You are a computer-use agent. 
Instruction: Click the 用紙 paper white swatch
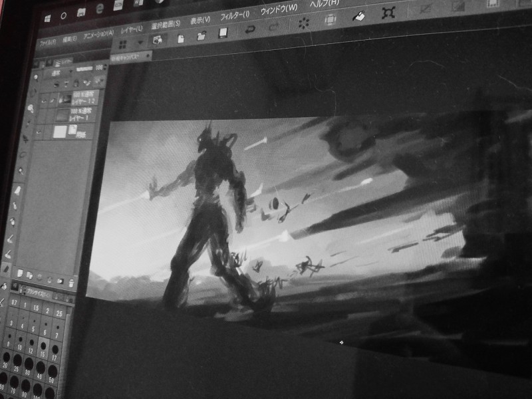pyautogui.click(x=60, y=132)
